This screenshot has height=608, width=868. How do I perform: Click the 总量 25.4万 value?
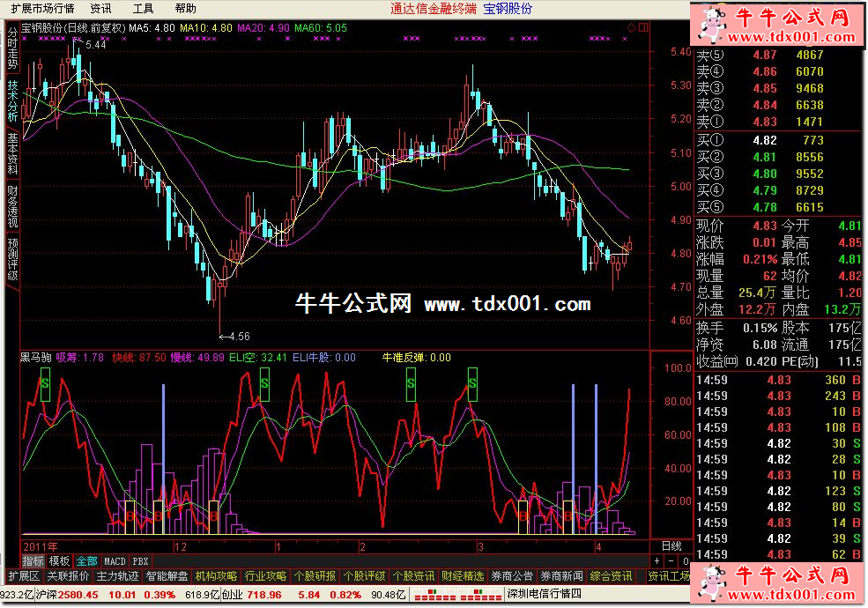point(757,293)
